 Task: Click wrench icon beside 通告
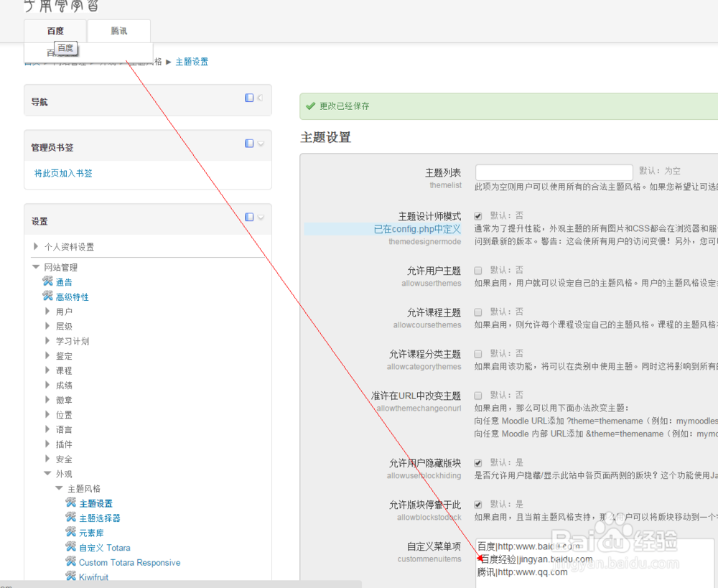coord(47,281)
